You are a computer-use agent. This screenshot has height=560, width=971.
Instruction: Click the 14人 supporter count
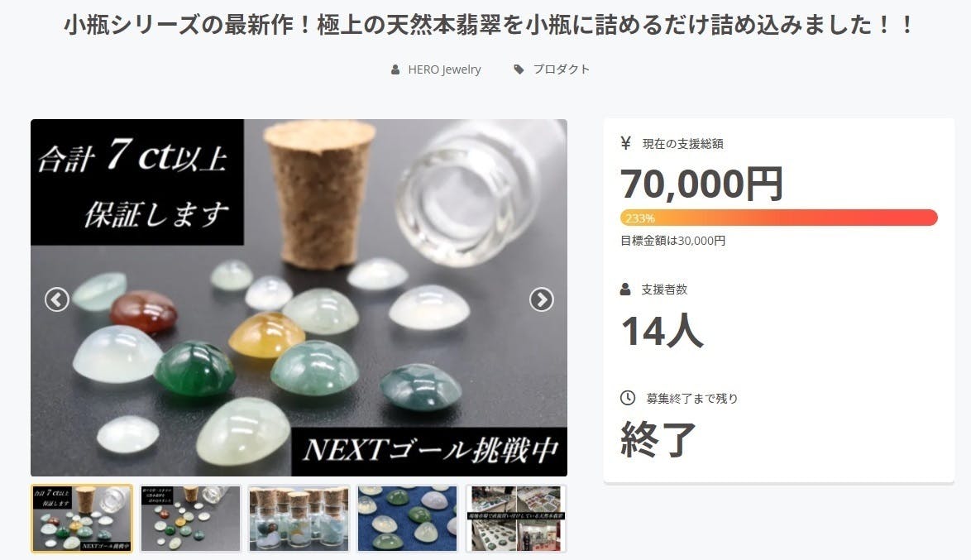click(662, 330)
